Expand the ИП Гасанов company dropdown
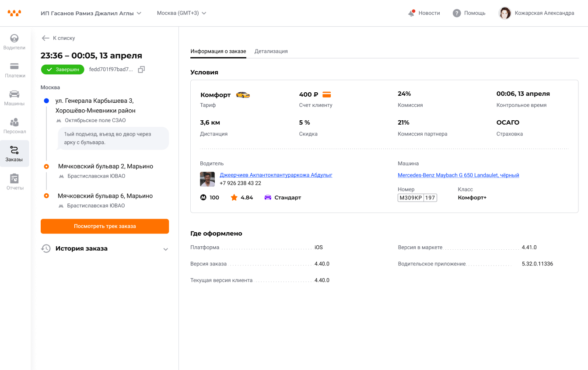This screenshot has width=588, height=370. [91, 13]
